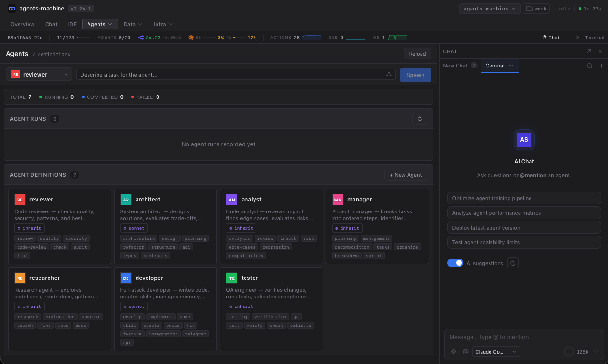Viewport: 608px width, 364px height.
Task: Open chat search with the magnifier icon
Action: point(589,66)
